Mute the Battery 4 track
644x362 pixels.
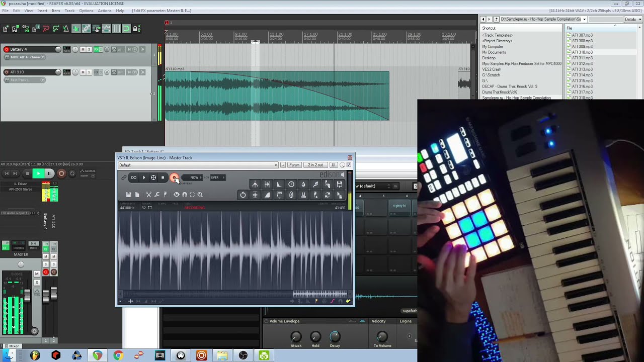pyautogui.click(x=83, y=49)
